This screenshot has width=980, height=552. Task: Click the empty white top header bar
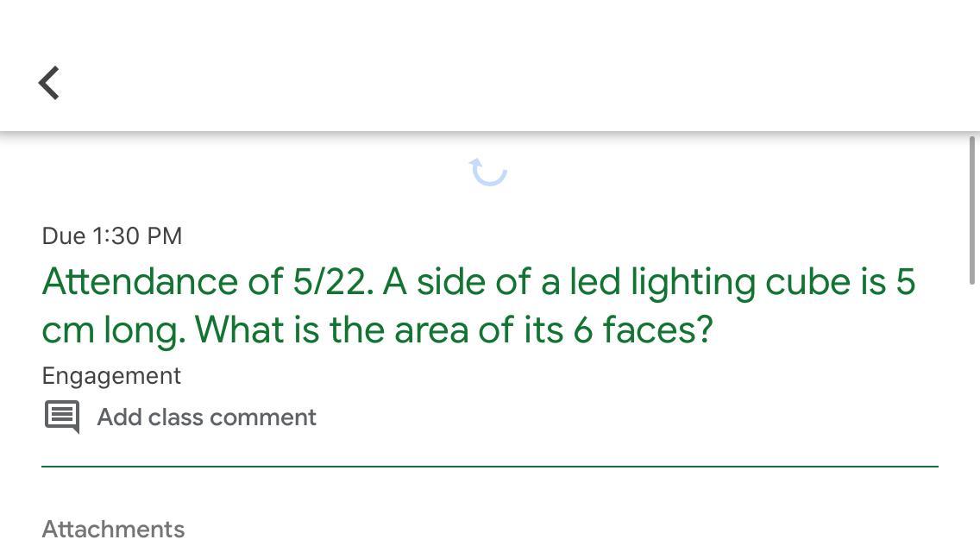coord(518,66)
